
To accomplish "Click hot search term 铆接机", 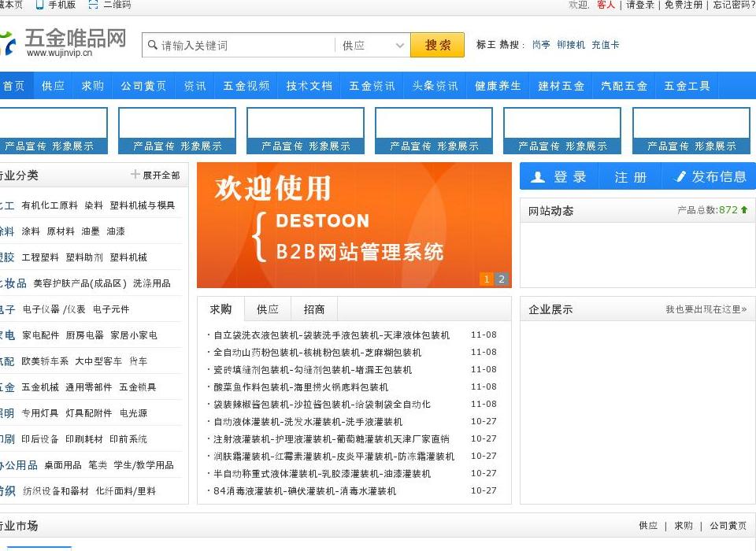I will tap(571, 45).
